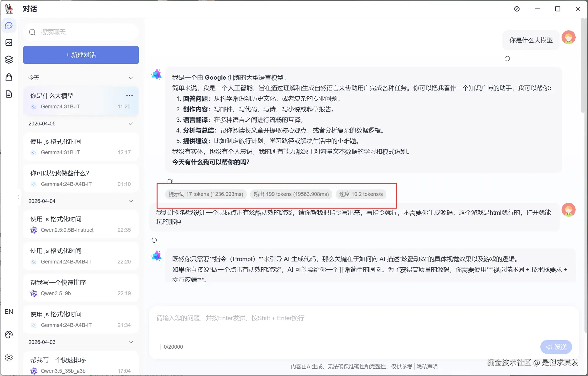Switch interface language by clicking EN
588x376 pixels.
tap(9, 311)
